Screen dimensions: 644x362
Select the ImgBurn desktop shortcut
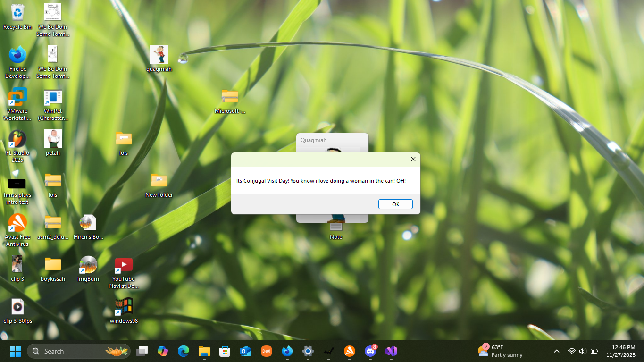click(x=88, y=269)
